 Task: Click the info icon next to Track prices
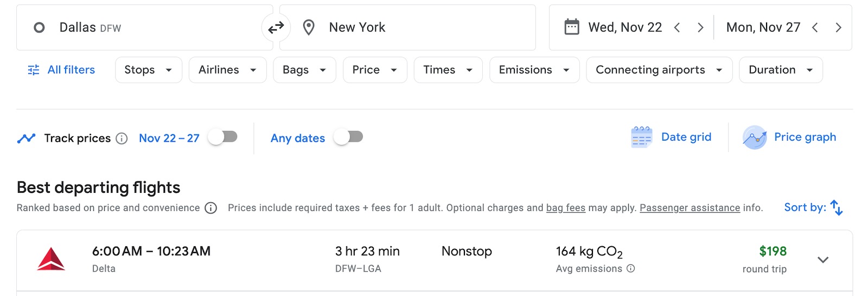pyautogui.click(x=122, y=138)
